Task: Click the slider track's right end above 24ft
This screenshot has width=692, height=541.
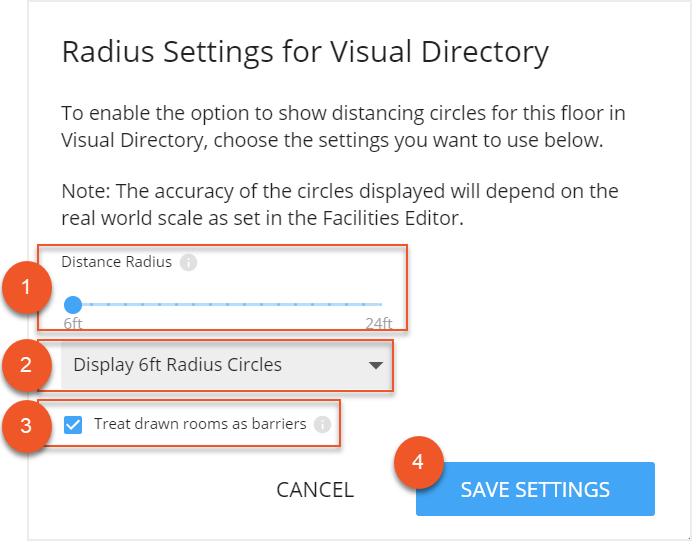Action: pos(381,304)
